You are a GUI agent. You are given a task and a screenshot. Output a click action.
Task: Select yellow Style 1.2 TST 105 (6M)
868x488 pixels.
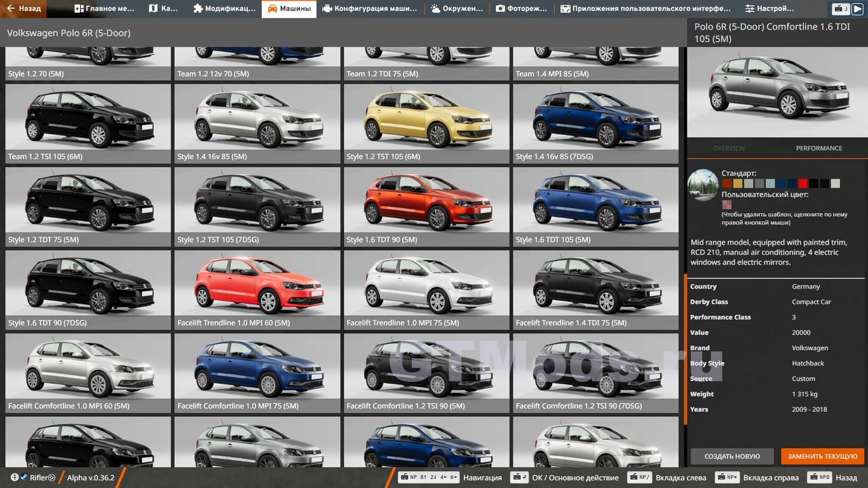tap(426, 123)
